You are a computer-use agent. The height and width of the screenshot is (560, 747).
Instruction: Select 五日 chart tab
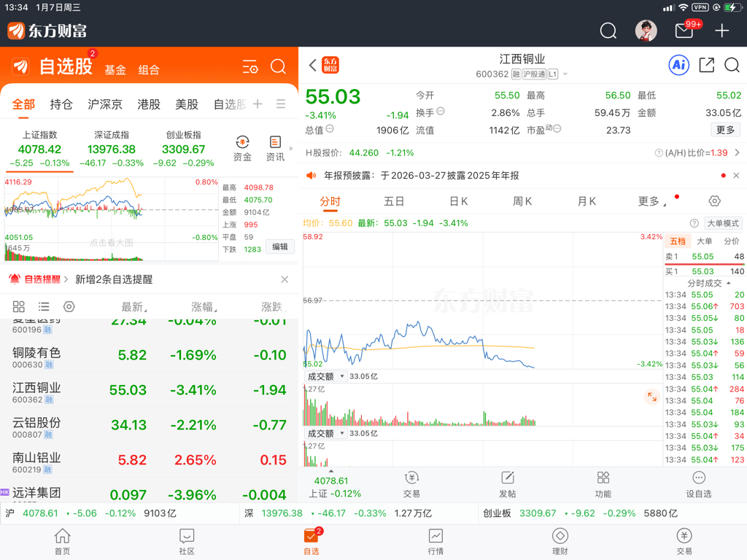point(394,201)
